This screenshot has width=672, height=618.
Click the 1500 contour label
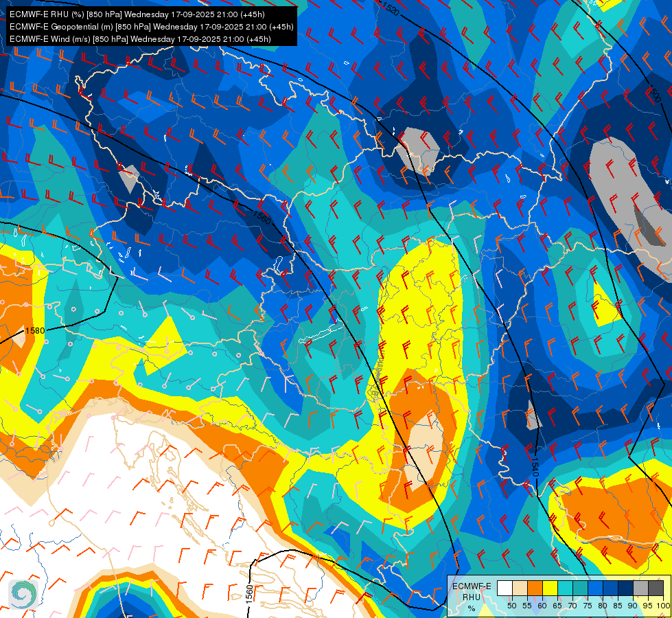(x=653, y=93)
